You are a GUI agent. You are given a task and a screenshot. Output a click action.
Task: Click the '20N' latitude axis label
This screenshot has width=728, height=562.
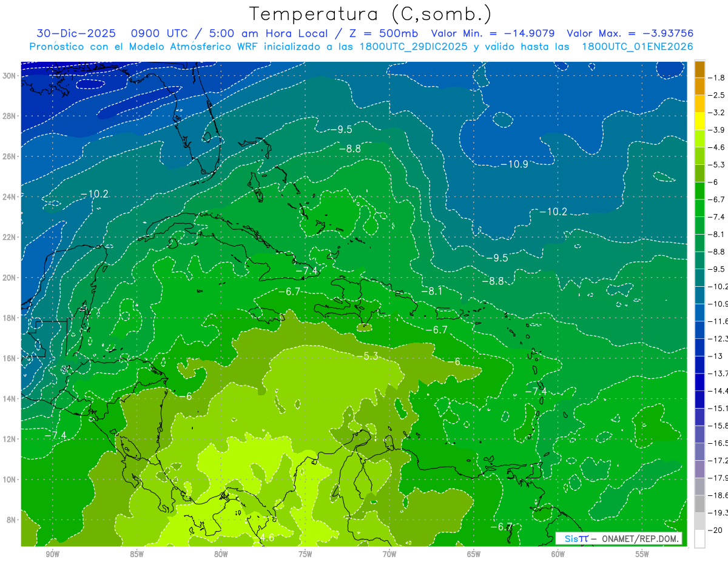click(10, 278)
